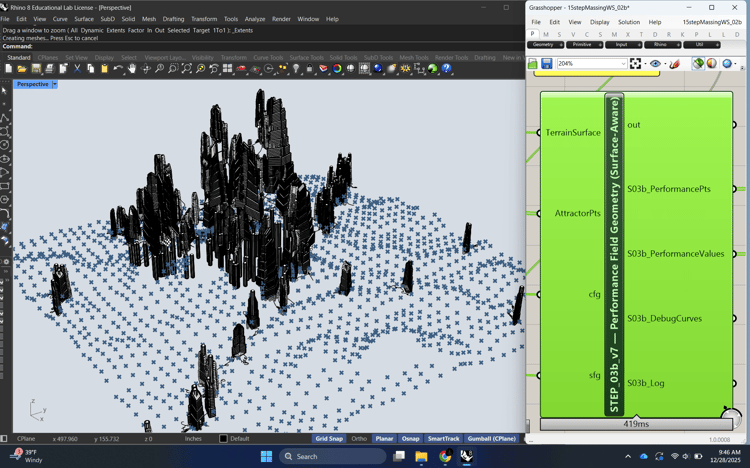Click Zoom Extents icon in Grasshopper toolbar
This screenshot has height=468, width=750.
click(636, 64)
